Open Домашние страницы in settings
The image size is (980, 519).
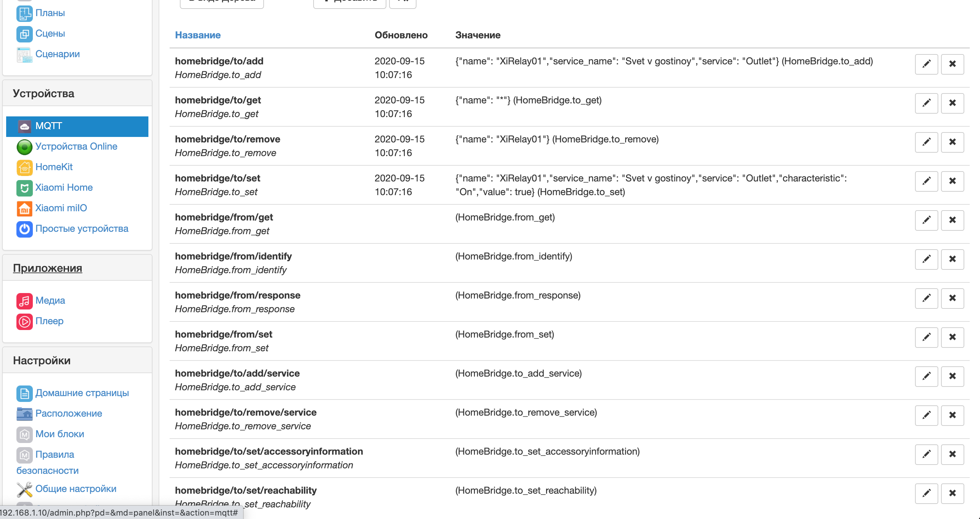tap(82, 393)
